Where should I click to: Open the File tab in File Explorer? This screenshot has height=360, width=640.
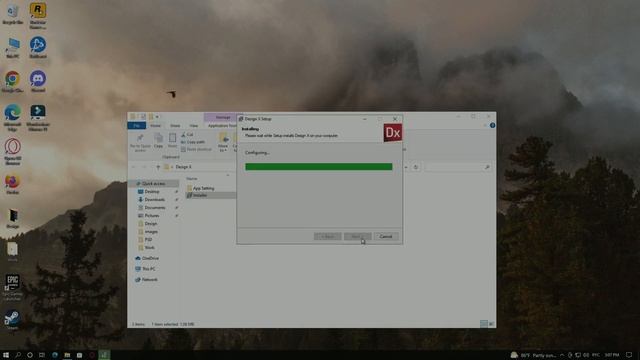click(x=137, y=126)
